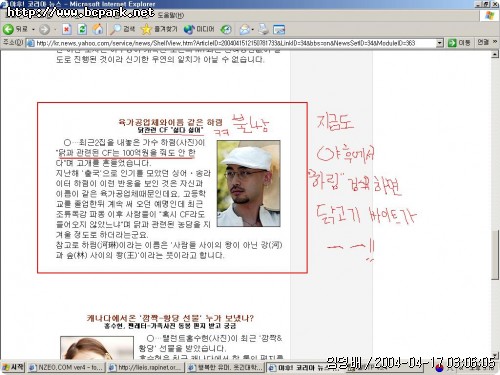Click the IE icon in the title bar

(x=4, y=4)
